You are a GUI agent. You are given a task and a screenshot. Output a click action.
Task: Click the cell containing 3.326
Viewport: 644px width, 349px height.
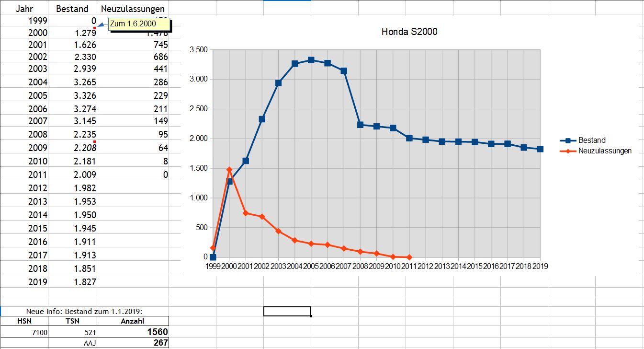[72, 96]
